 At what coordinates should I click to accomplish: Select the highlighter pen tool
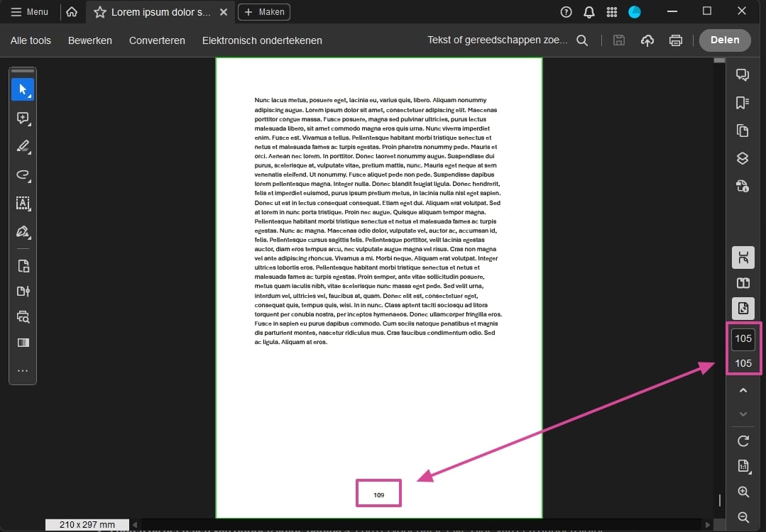pyautogui.click(x=23, y=146)
